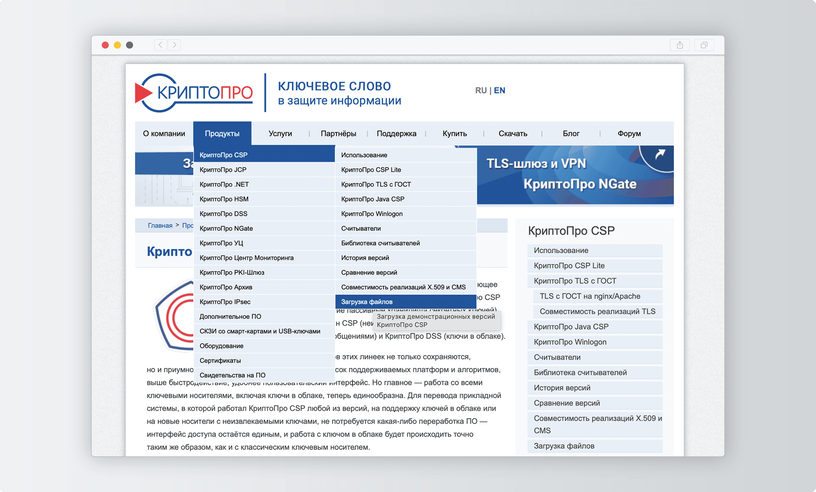The height and width of the screenshot is (492, 816).
Task: Choose Совместимость реализаций X.509 и CMS in submenu
Action: [406, 287]
